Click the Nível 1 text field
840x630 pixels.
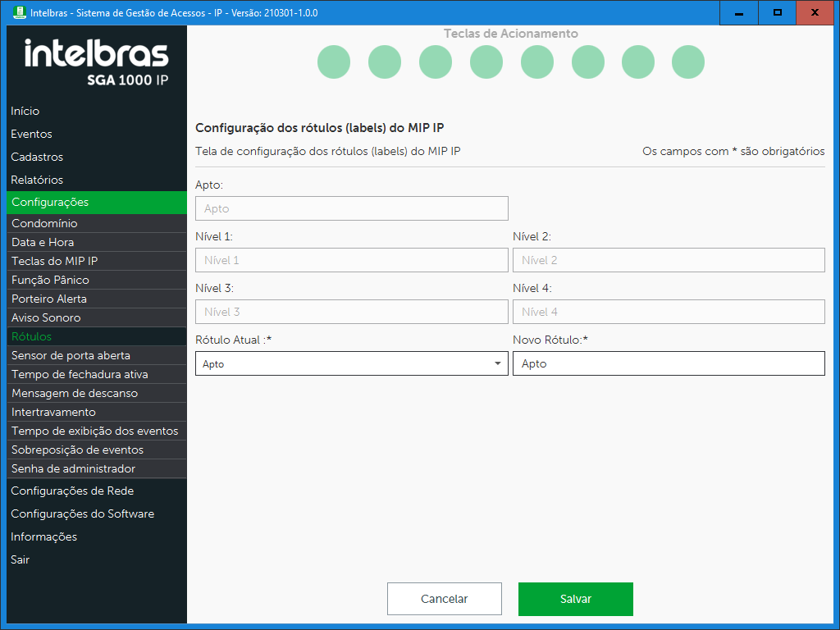(351, 260)
